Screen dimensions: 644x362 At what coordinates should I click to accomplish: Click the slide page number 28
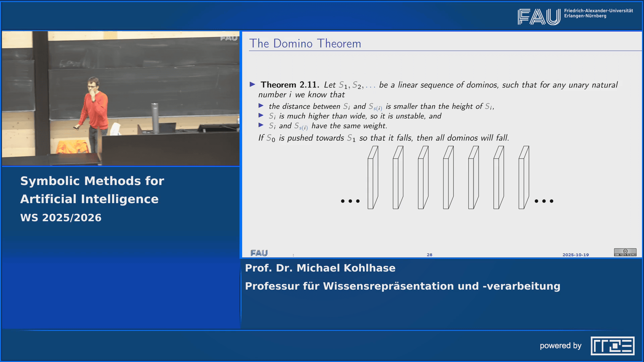pos(429,255)
